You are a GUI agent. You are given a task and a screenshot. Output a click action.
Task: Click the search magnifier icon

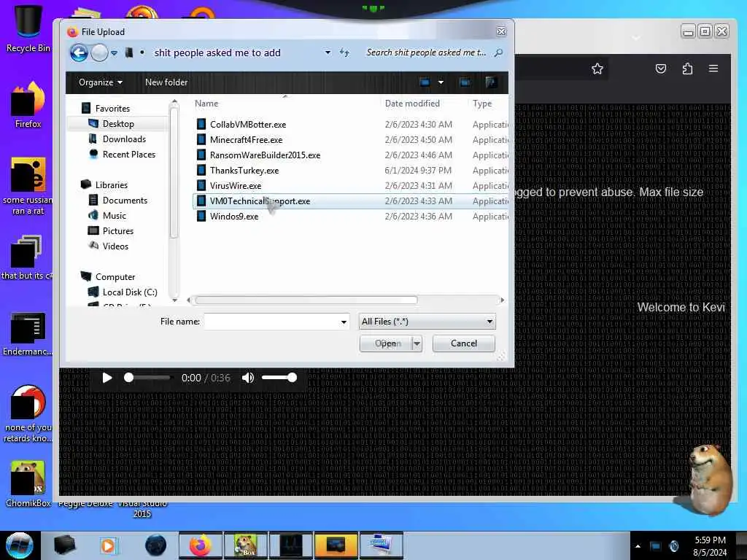pos(498,52)
